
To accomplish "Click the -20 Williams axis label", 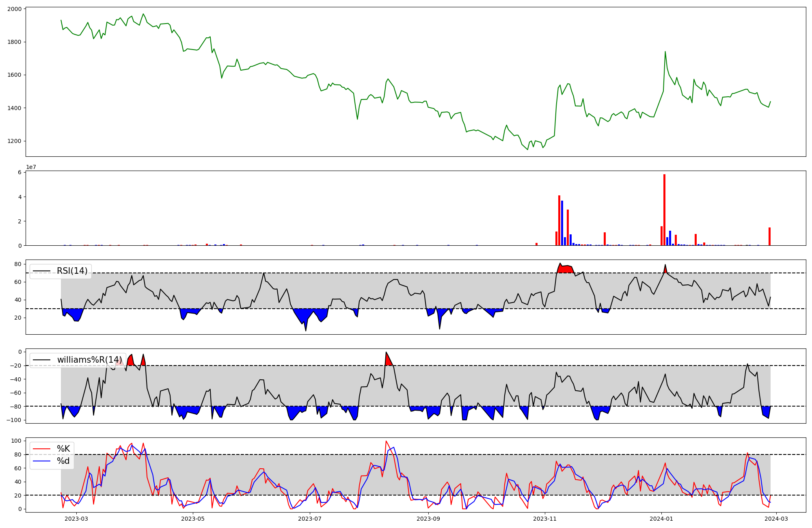I will (16, 366).
